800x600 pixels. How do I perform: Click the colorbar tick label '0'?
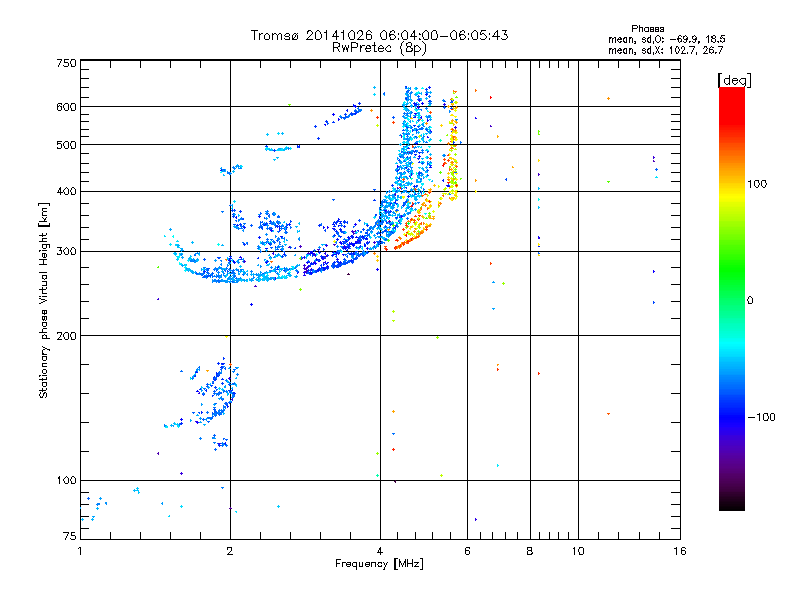(750, 301)
